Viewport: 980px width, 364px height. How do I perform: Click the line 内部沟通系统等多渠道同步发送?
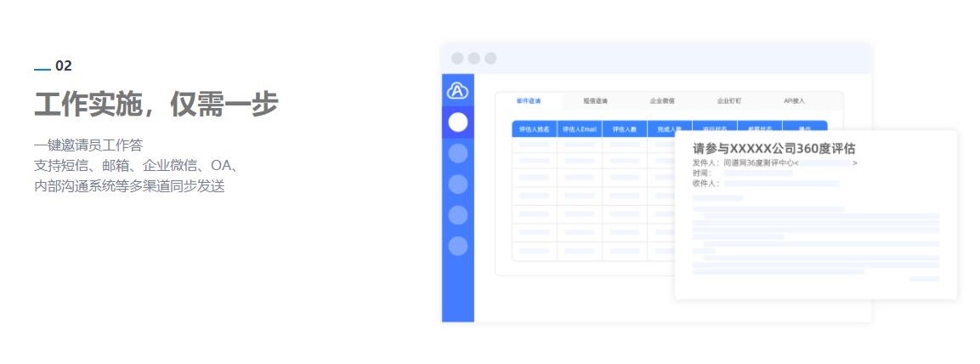click(129, 186)
